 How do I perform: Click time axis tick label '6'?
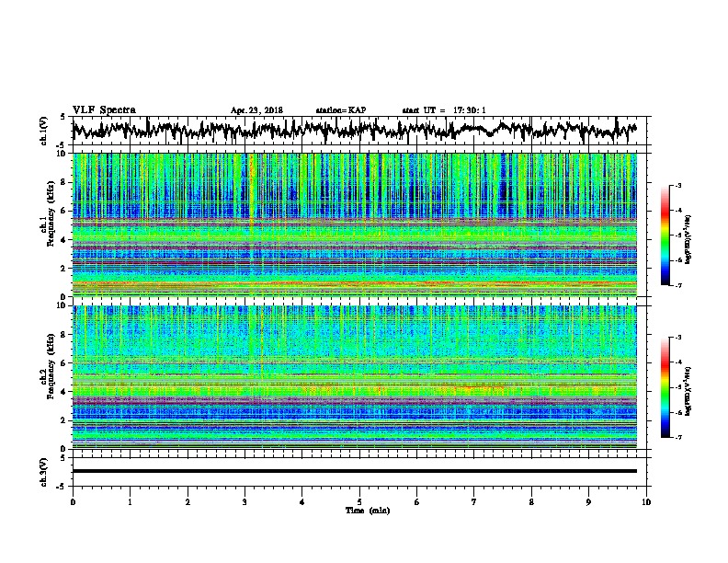click(x=417, y=502)
